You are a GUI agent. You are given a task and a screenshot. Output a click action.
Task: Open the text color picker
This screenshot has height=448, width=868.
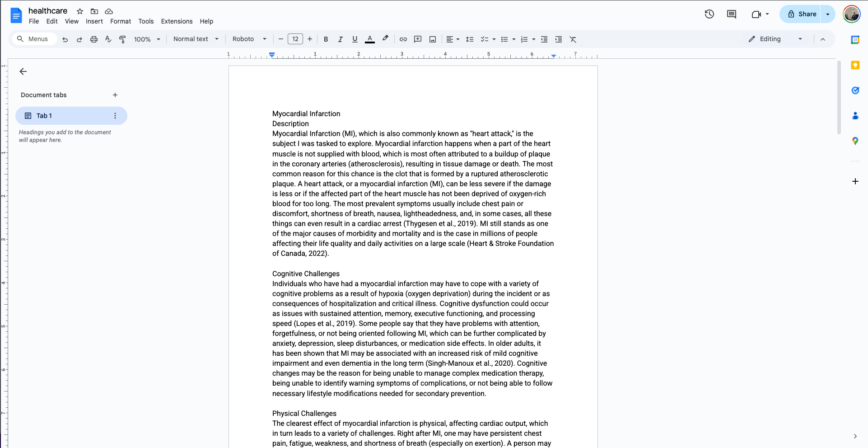(x=369, y=39)
